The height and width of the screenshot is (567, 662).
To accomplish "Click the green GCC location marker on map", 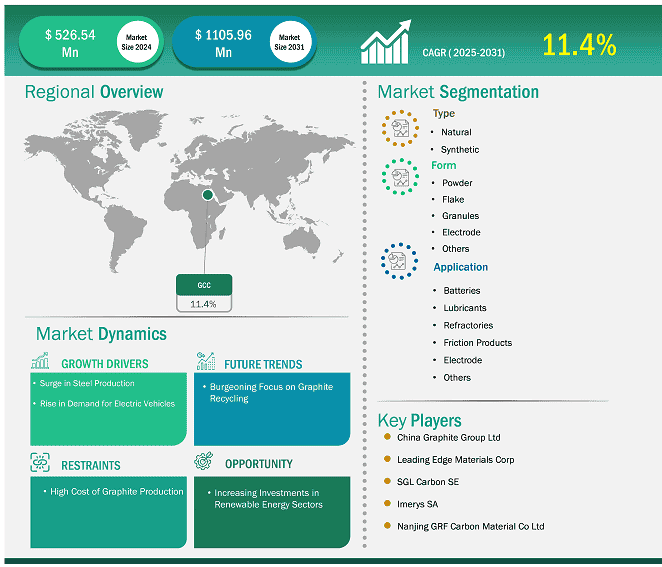I will pos(208,194).
